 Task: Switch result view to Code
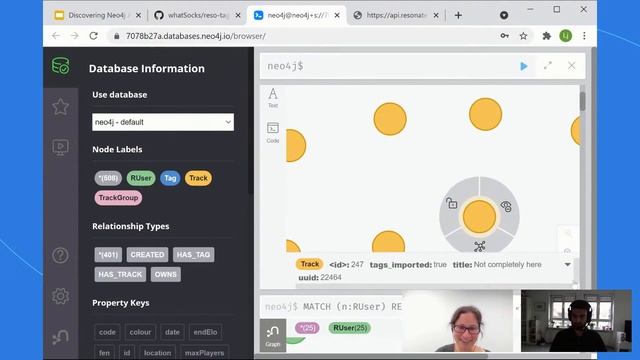pos(273,133)
